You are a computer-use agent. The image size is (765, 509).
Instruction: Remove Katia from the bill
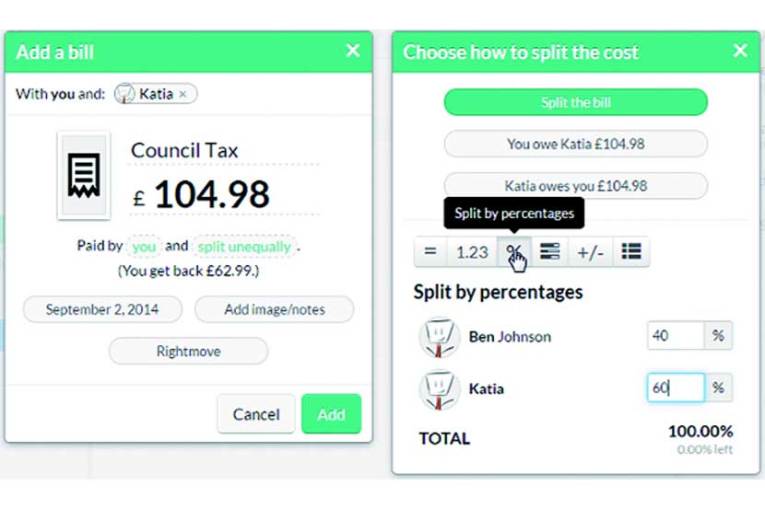(x=183, y=94)
